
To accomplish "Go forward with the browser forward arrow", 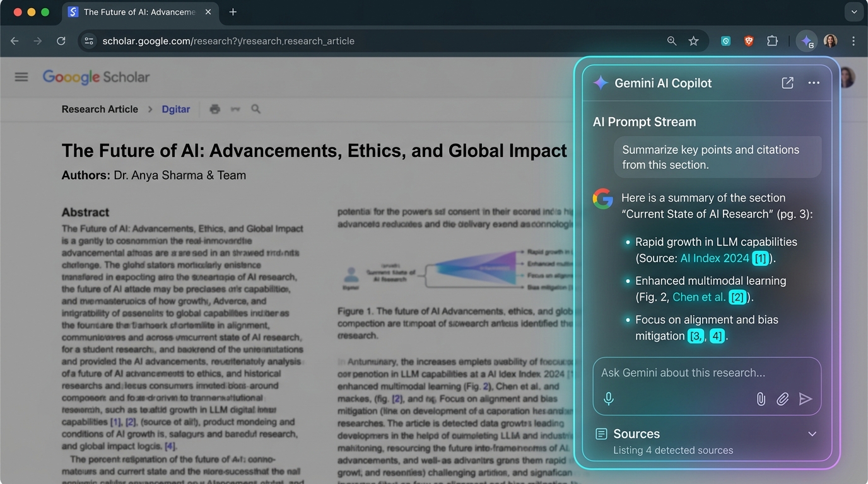I will click(x=38, y=41).
